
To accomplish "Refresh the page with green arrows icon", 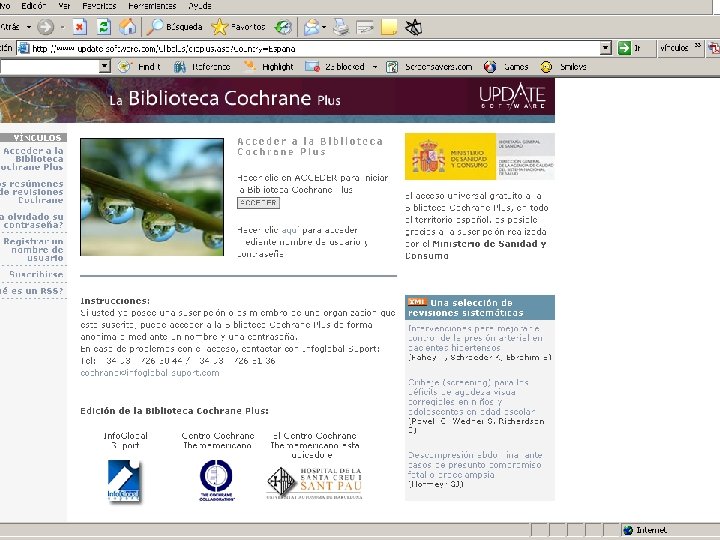I will (104, 27).
